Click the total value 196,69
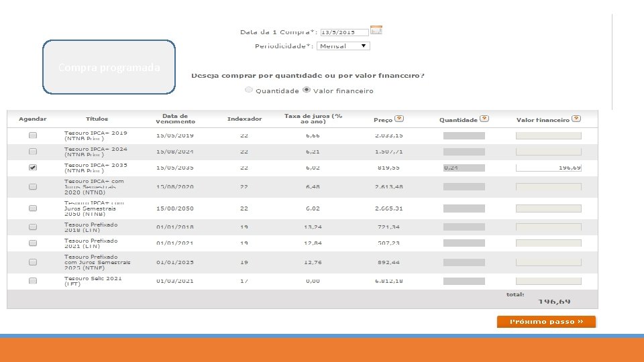Viewport: 644px width, 362px height. 554,302
